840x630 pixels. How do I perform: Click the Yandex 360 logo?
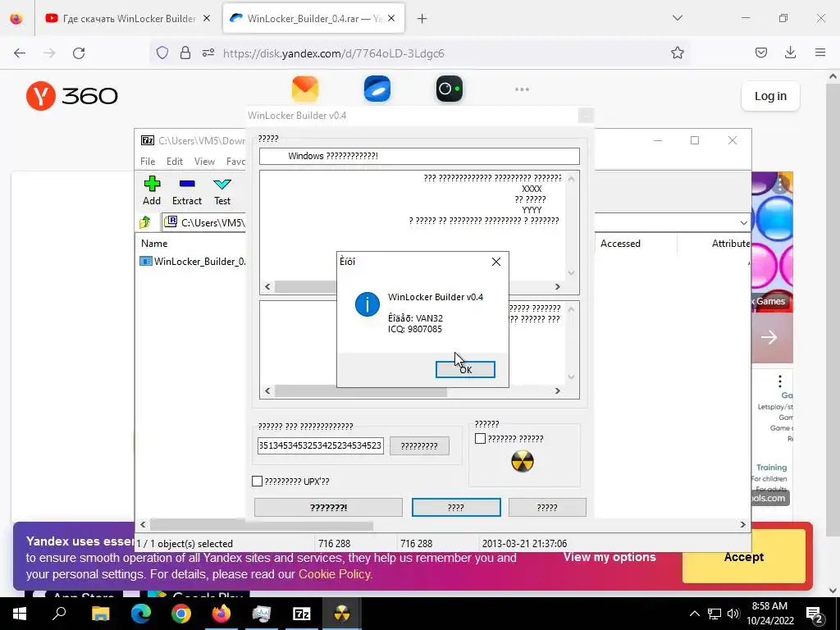point(72,96)
